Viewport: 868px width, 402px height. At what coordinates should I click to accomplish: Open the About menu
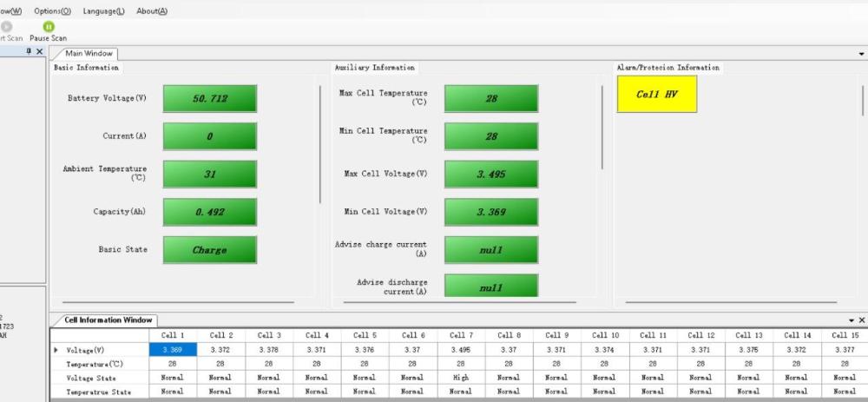tap(152, 11)
